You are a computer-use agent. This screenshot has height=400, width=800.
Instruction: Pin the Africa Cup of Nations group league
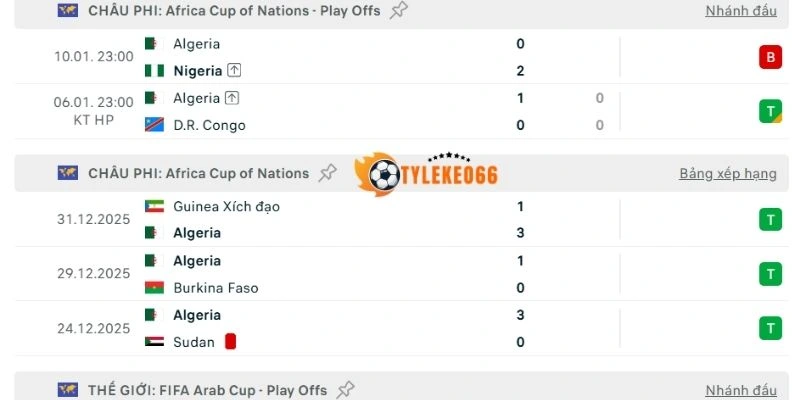coord(327,173)
